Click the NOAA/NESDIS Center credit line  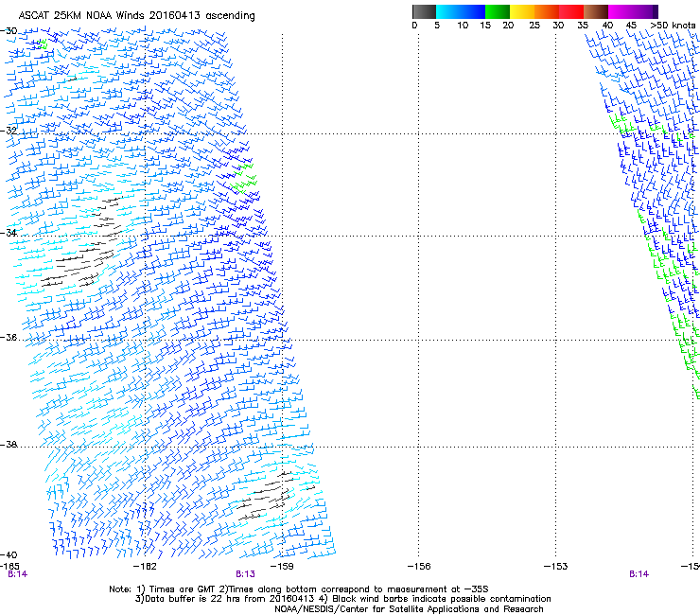pos(409,609)
